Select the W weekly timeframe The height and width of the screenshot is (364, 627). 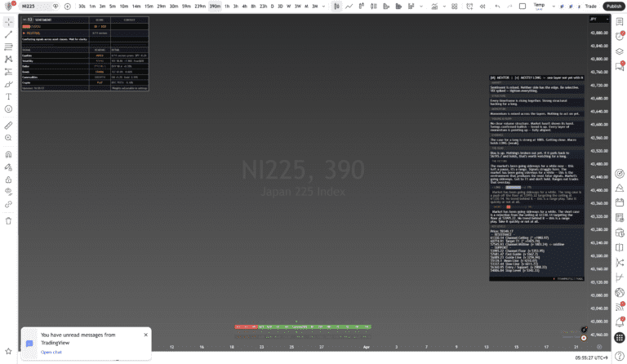(x=289, y=7)
